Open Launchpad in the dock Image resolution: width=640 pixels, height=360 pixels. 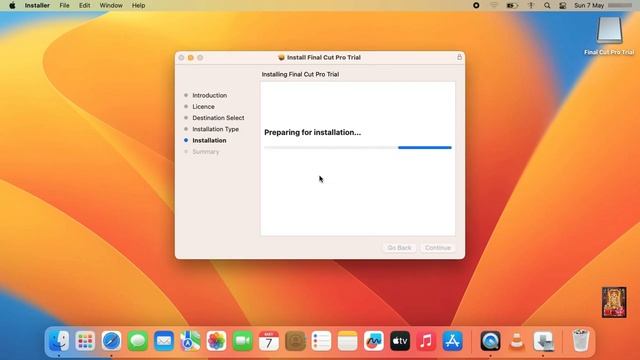85,341
